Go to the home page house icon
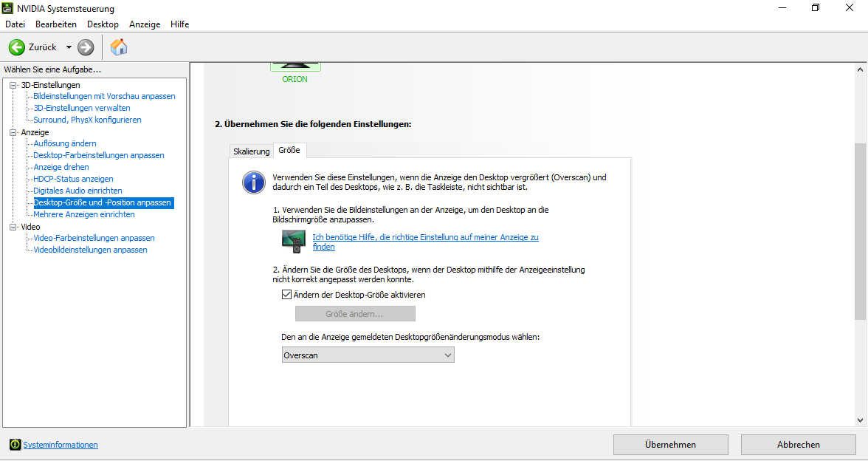The image size is (868, 461). coord(118,47)
